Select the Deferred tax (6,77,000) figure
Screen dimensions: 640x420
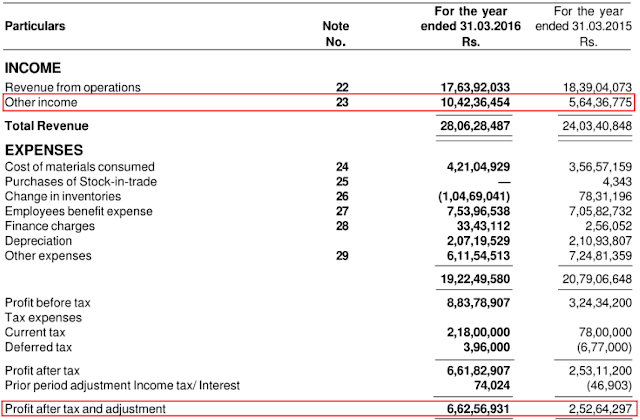coord(604,347)
